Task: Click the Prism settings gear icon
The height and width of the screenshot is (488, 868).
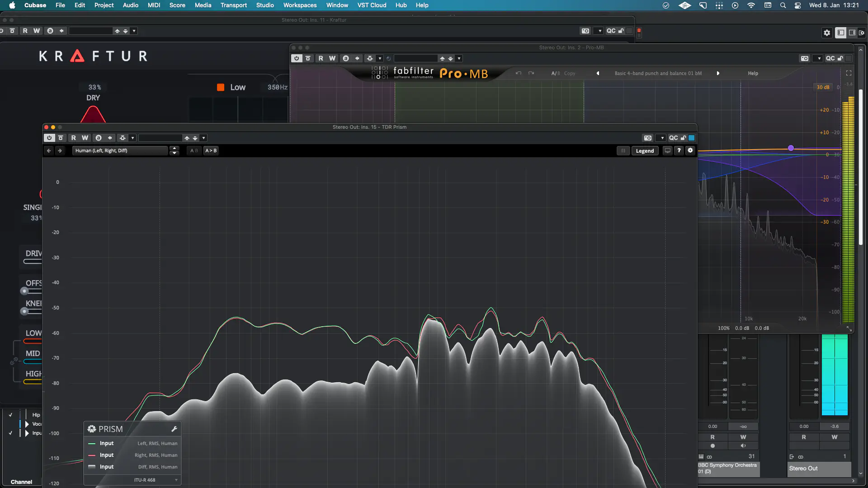Action: click(x=690, y=150)
